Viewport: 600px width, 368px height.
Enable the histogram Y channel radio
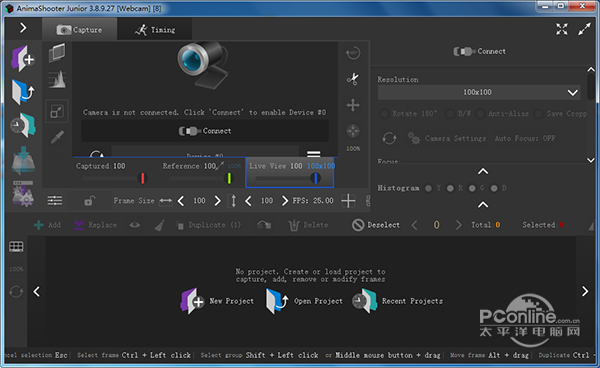pyautogui.click(x=429, y=188)
